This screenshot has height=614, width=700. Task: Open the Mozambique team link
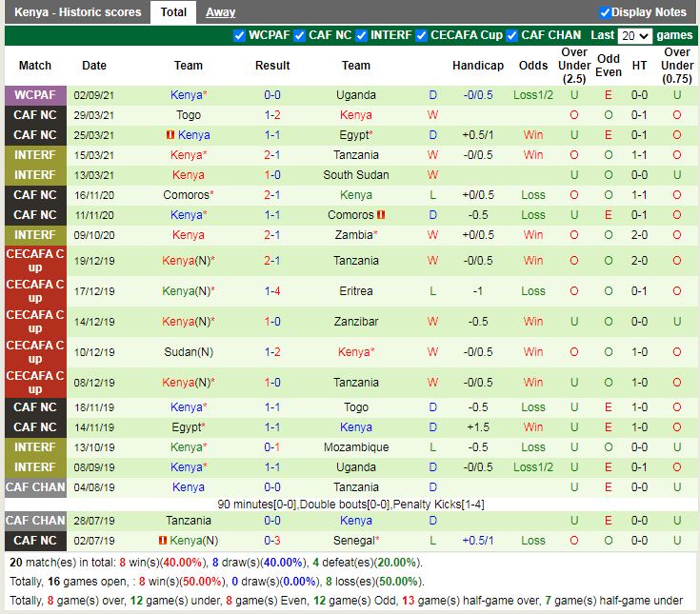click(356, 447)
